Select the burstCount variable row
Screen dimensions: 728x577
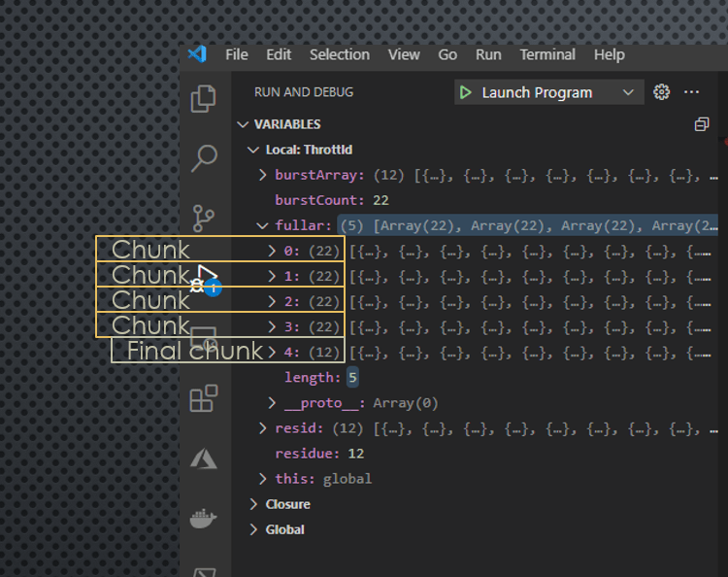(320, 200)
